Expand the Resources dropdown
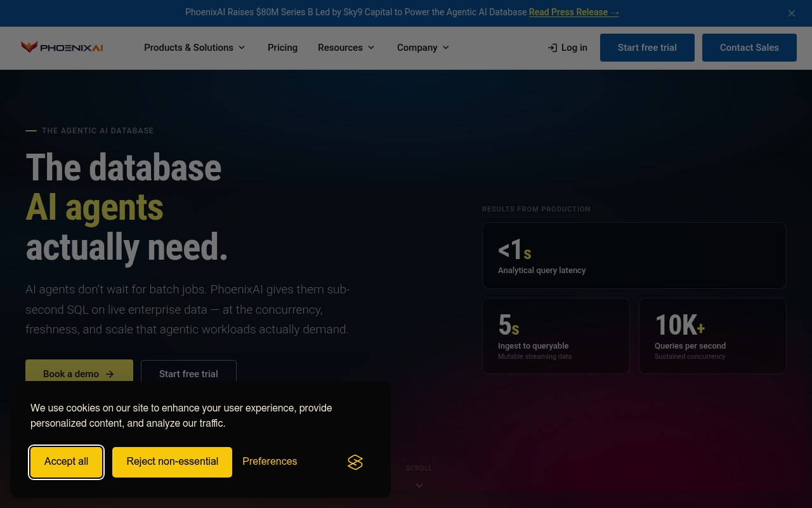The width and height of the screenshot is (812, 508). tap(346, 48)
